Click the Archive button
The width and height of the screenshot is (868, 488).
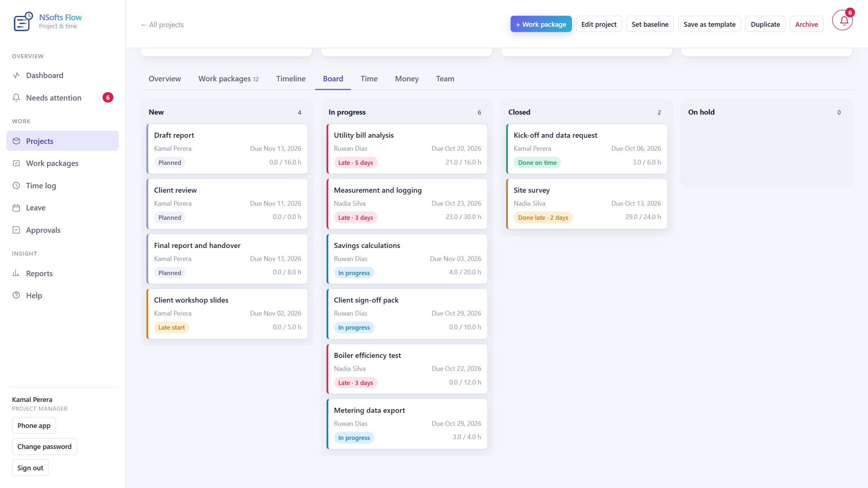click(807, 24)
